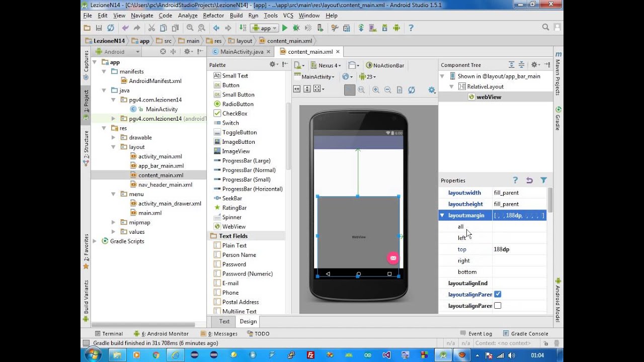This screenshot has width=644, height=362.
Task: Click the Debug app bug icon
Action: tap(296, 28)
